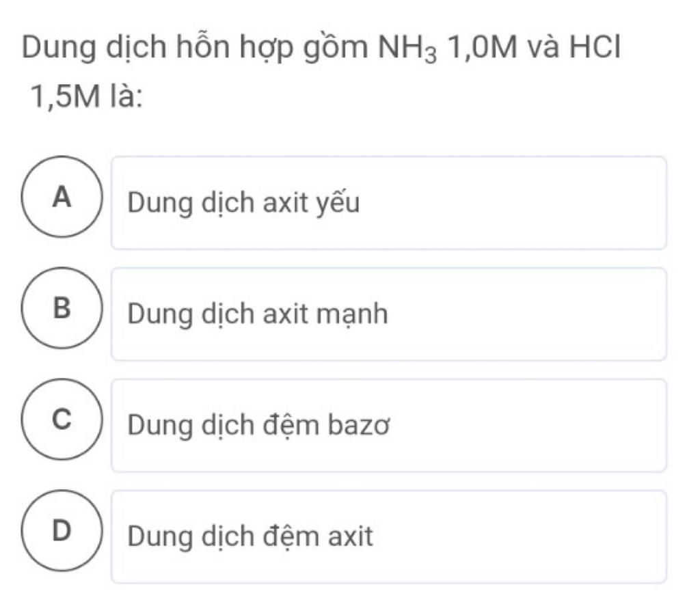This screenshot has width=700, height=615.
Task: Click the text "Dung dịch axit yếu"
Action: click(x=243, y=203)
